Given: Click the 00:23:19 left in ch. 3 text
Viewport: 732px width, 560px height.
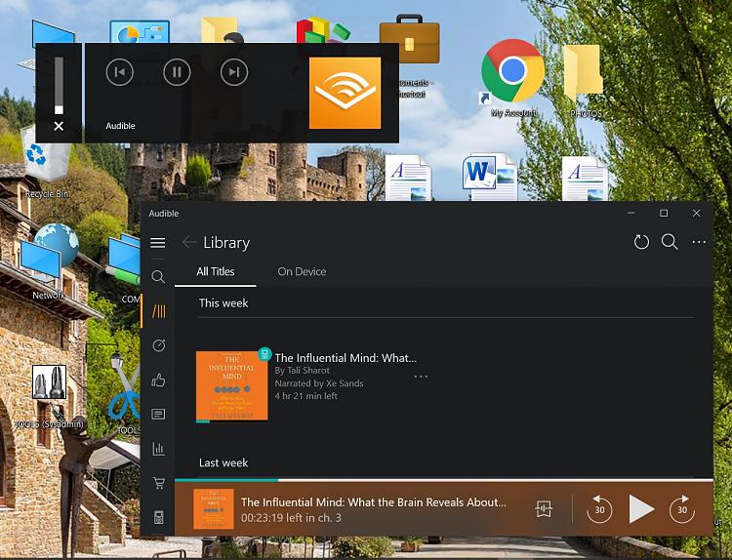Looking at the screenshot, I should pos(291,518).
